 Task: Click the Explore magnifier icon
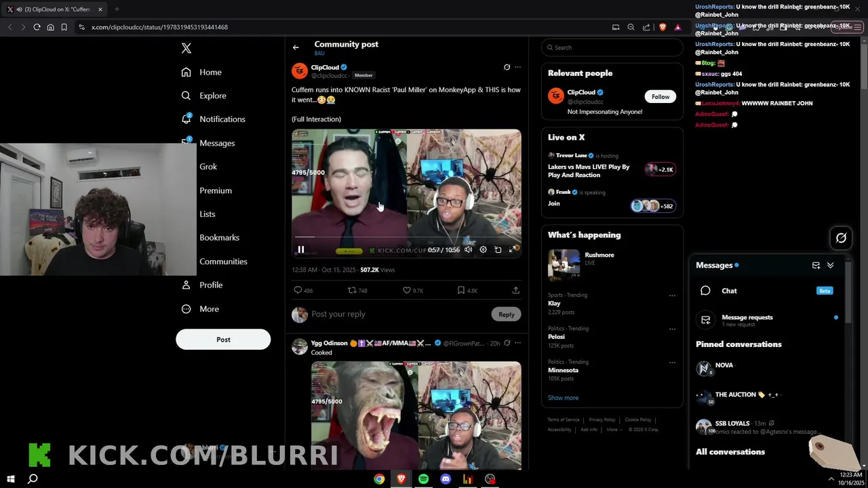pos(186,96)
